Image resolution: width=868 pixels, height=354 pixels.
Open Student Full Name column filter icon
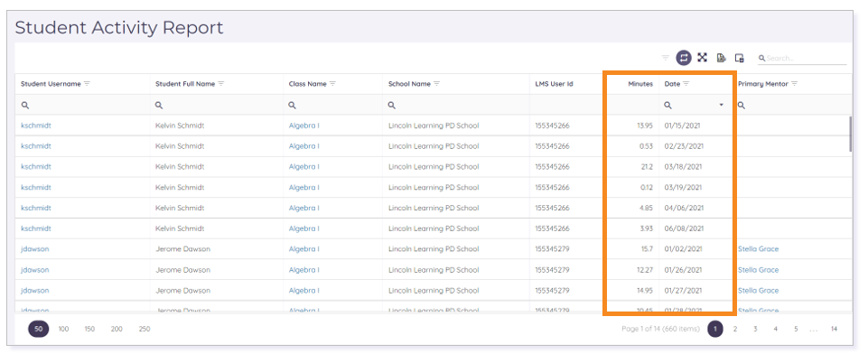pos(221,84)
